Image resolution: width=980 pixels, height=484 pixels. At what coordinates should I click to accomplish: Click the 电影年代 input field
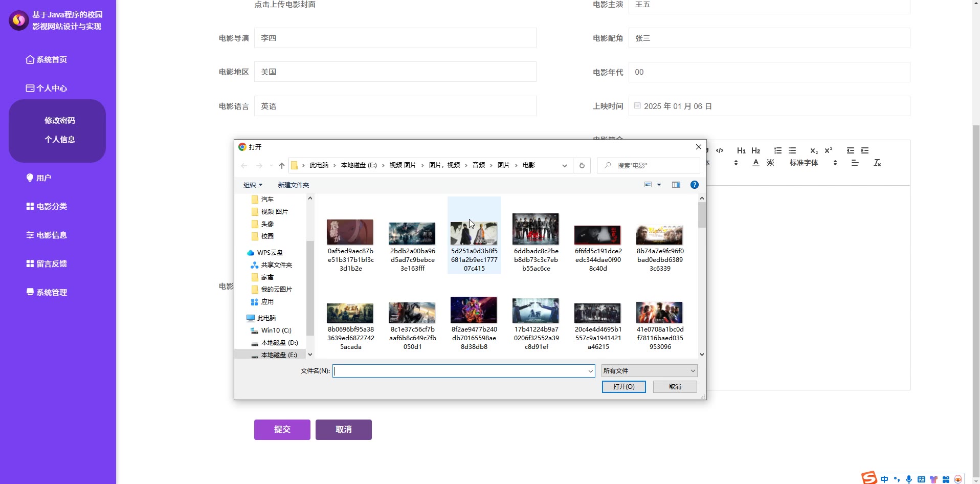coord(769,72)
